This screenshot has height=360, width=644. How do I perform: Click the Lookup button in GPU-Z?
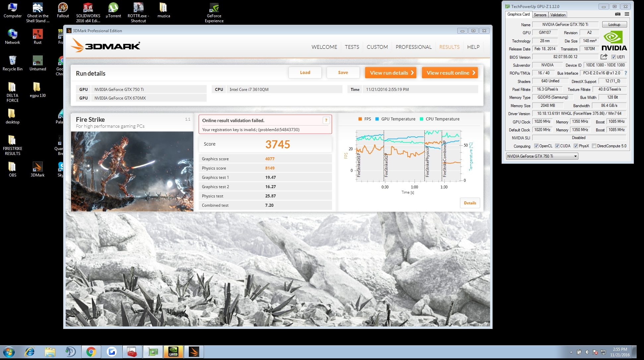614,25
